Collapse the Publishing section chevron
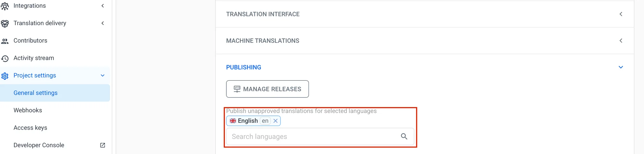The image size is (644, 154). (x=621, y=67)
